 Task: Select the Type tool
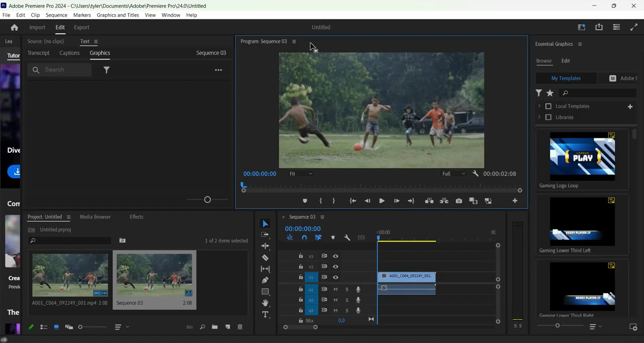(x=265, y=314)
